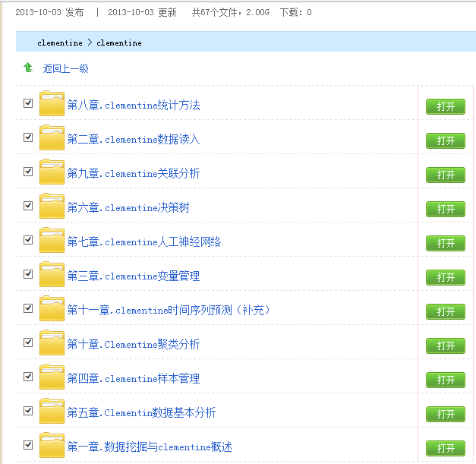
Task: Click folder icon for 第十一章 时间序列预测
Action: click(52, 308)
